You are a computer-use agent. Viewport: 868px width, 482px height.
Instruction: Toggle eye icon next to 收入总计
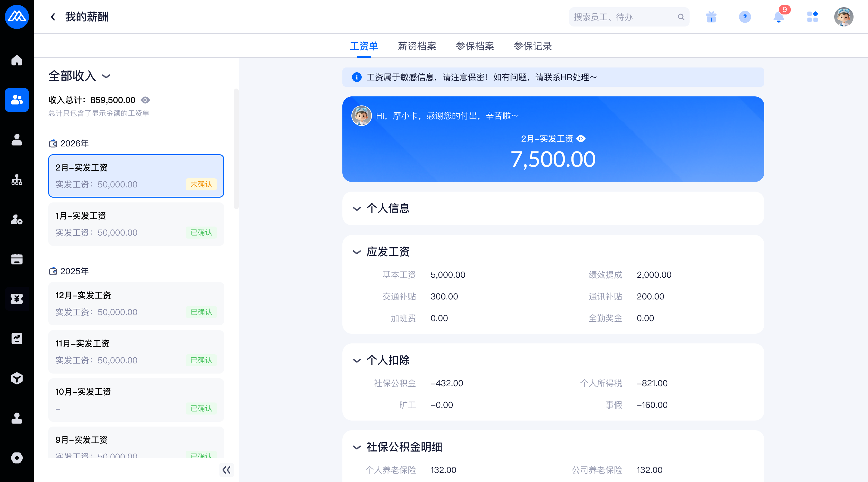pyautogui.click(x=145, y=100)
